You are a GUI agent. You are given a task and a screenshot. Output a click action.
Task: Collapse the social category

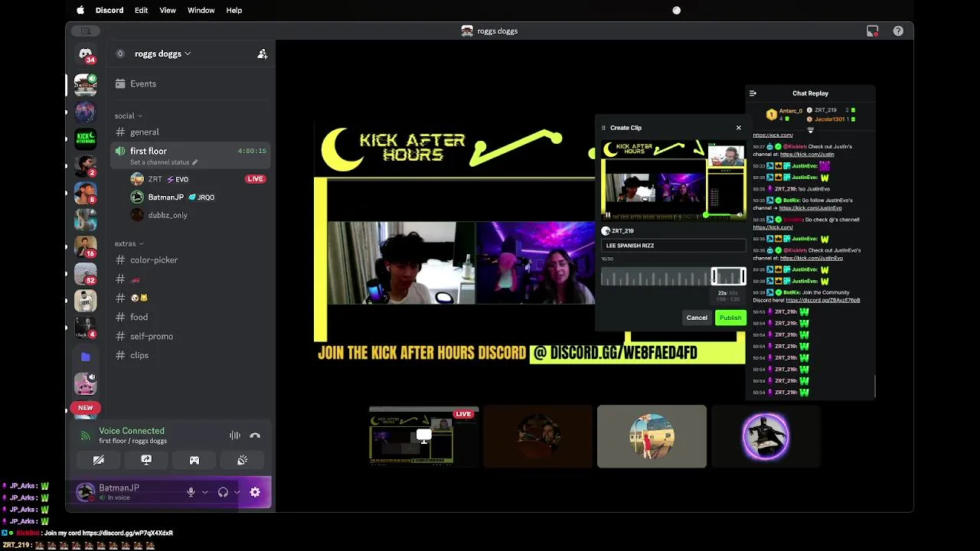point(128,116)
